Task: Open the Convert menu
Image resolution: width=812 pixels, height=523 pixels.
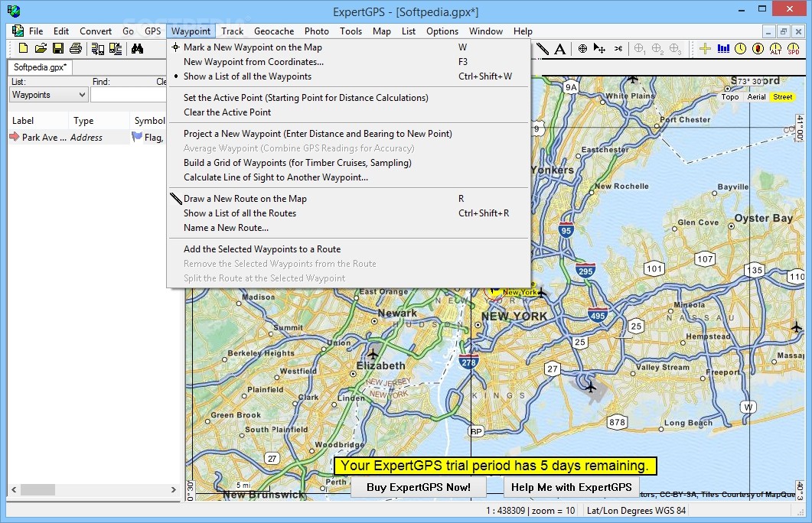Action: coord(96,31)
